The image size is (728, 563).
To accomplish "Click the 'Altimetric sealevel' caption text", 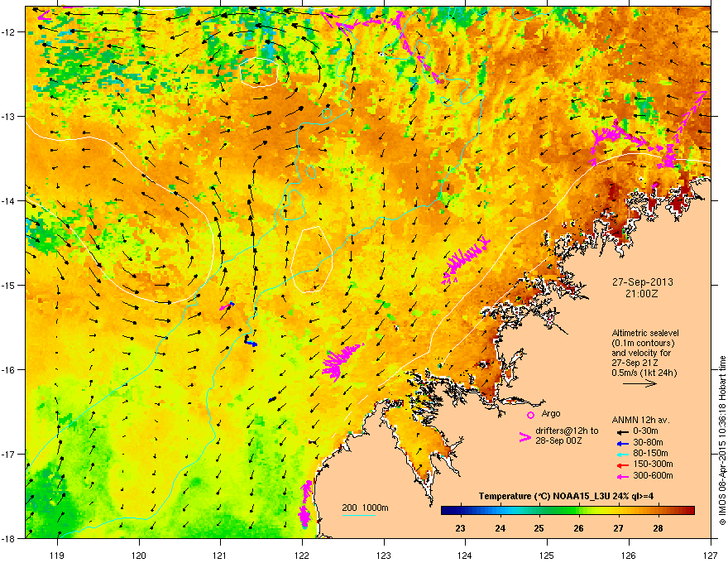I will (x=645, y=333).
